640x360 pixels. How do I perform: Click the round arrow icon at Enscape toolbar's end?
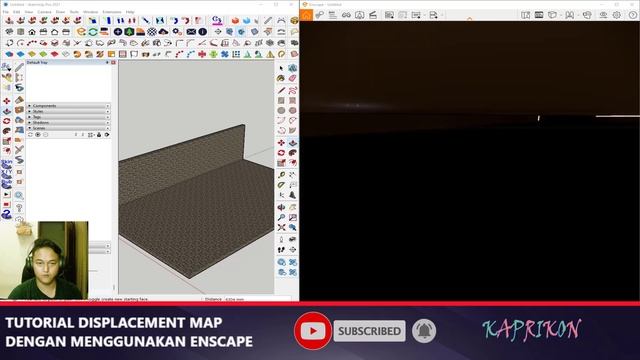(633, 15)
